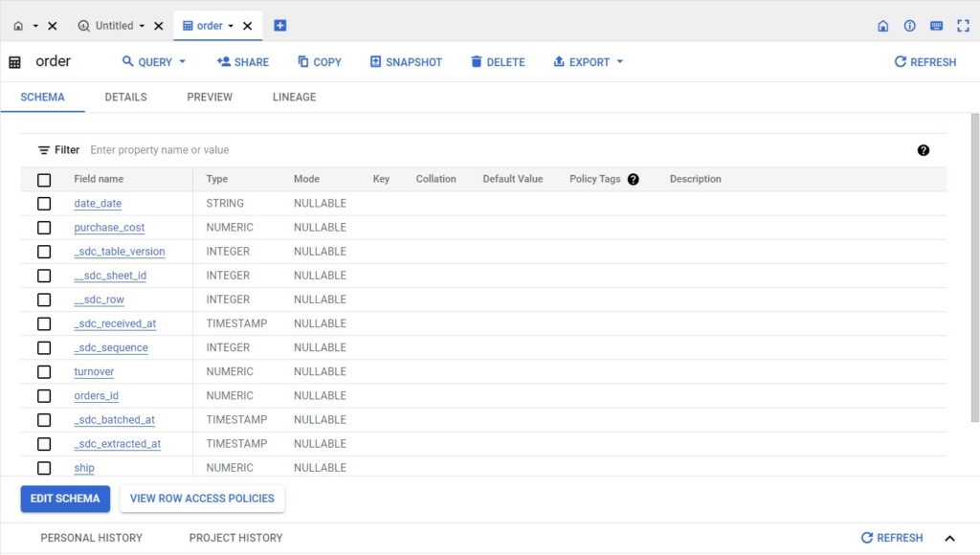Image resolution: width=980 pixels, height=555 pixels.
Task: Open the PERSONAL HISTORY tab
Action: click(91, 538)
